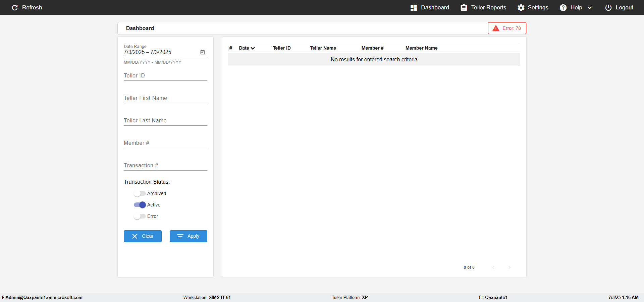This screenshot has height=302, width=644.
Task: Click 'No results for entered search criteria' row
Action: (374, 60)
